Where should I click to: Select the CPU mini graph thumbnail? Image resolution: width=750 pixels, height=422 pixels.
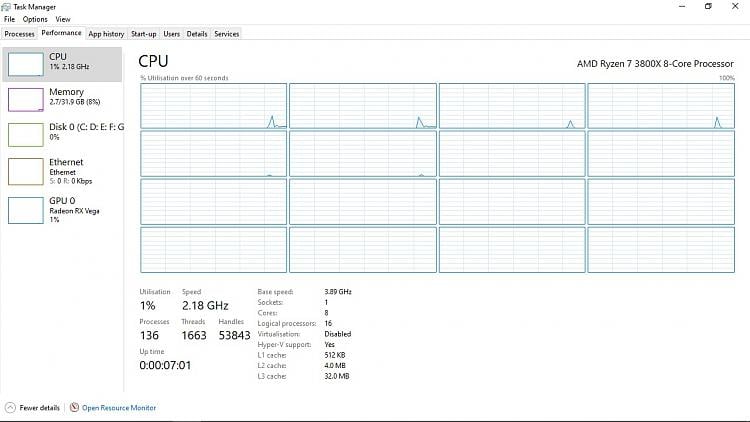pyautogui.click(x=26, y=64)
